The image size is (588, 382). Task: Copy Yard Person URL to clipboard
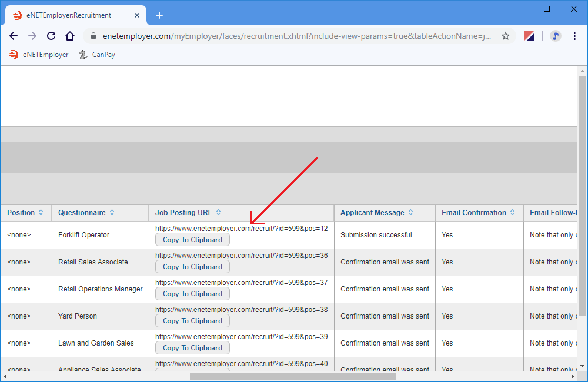192,321
